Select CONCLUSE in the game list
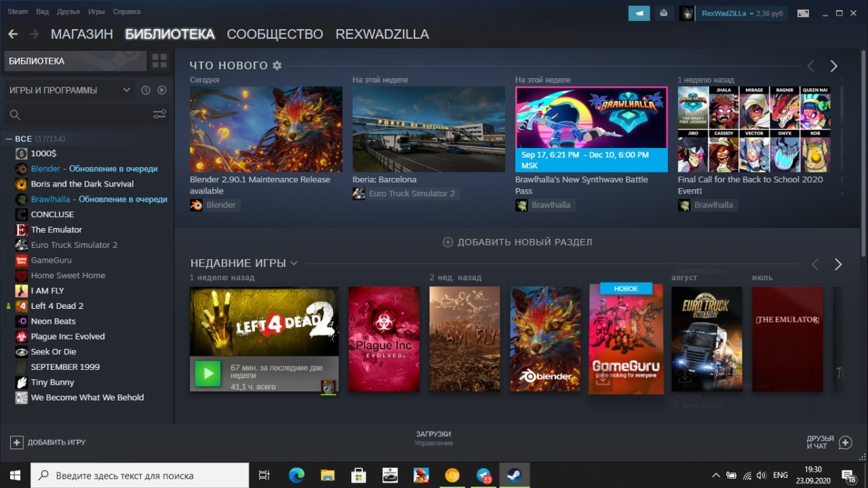The width and height of the screenshot is (868, 488). pyautogui.click(x=52, y=214)
